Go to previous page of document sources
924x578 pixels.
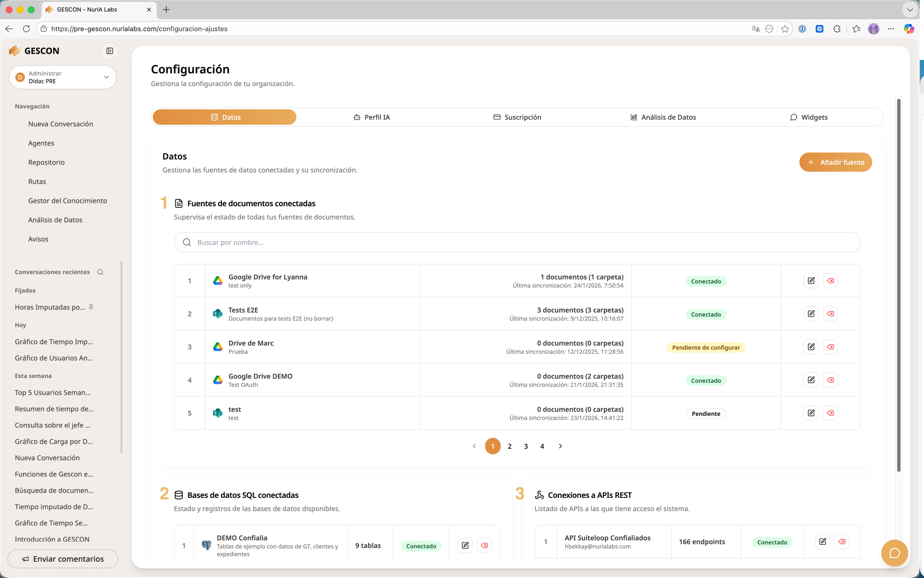[474, 446]
